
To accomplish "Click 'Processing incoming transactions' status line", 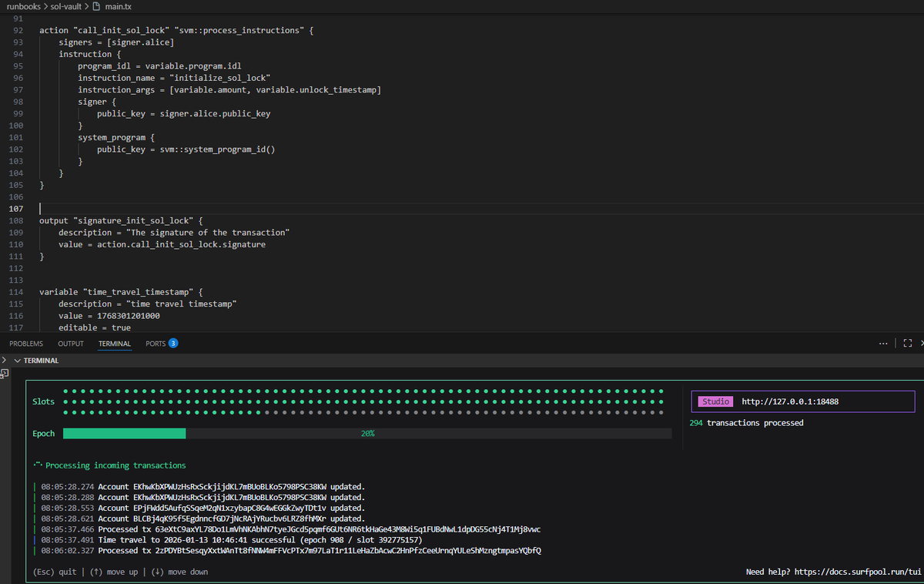I will click(115, 465).
